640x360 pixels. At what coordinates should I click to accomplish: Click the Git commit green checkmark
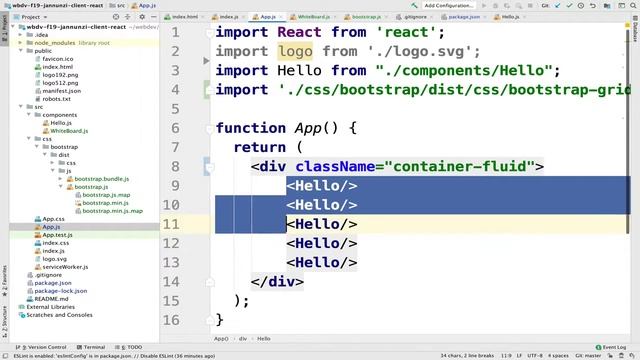tap(569, 6)
